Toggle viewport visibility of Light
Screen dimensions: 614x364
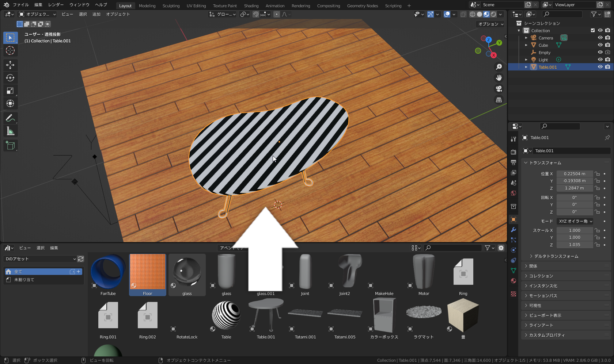[600, 60]
